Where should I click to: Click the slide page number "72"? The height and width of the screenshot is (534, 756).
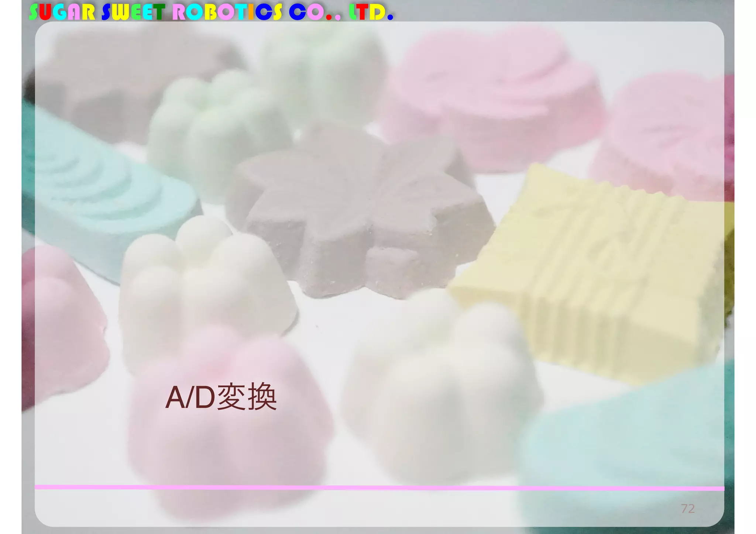pyautogui.click(x=688, y=509)
